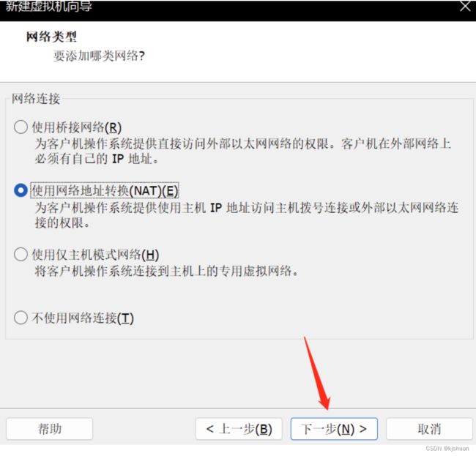
Task: Click the 网络类型 heading text
Action: pos(51,37)
